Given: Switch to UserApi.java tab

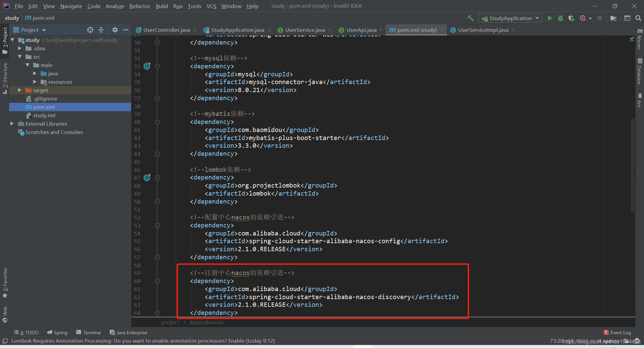Looking at the screenshot, I should pos(361,30).
